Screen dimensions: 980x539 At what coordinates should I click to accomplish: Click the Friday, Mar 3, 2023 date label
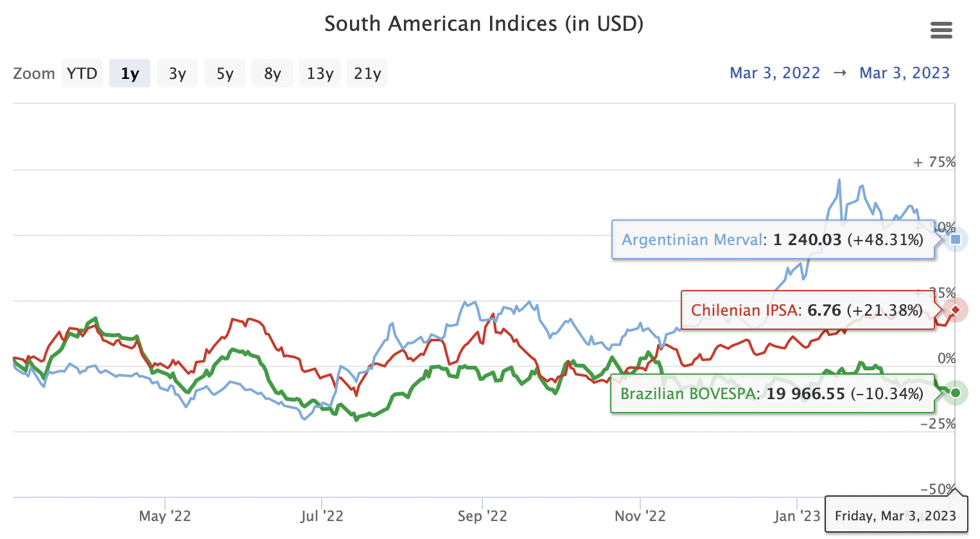coord(895,516)
